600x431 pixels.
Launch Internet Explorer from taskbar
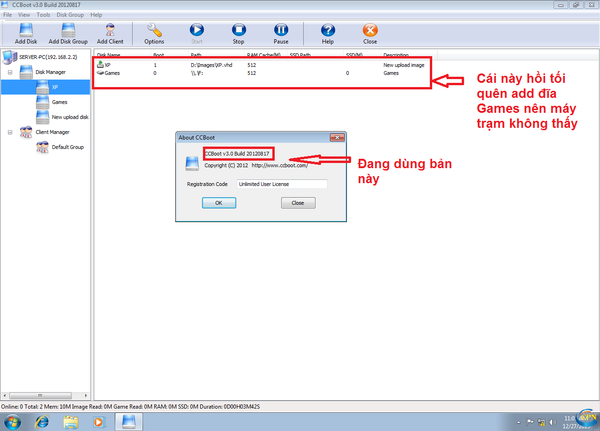point(42,422)
